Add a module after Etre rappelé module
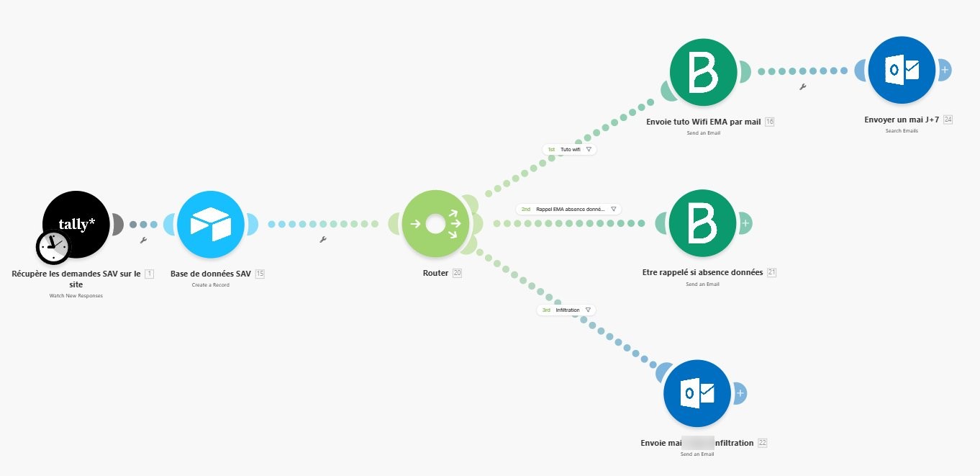The width and height of the screenshot is (980, 476). [745, 224]
